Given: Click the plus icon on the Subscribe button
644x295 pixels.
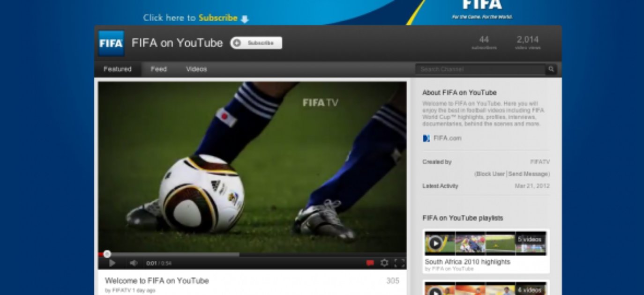Looking at the screenshot, I should pos(237,43).
